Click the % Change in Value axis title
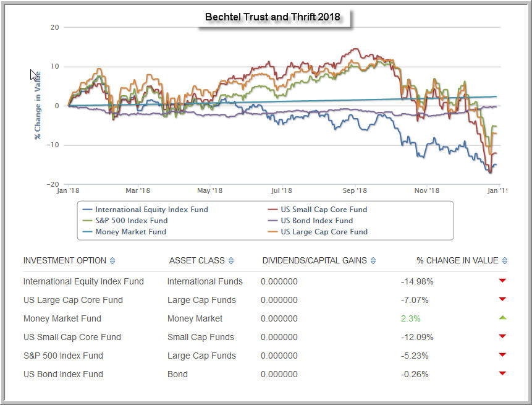This screenshot has height=405, width=532. point(37,105)
